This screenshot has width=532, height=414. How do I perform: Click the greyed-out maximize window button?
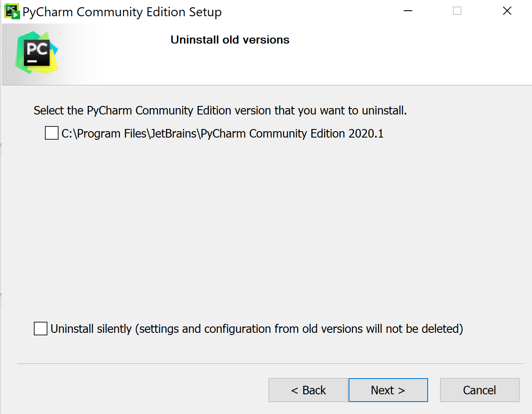pos(457,11)
